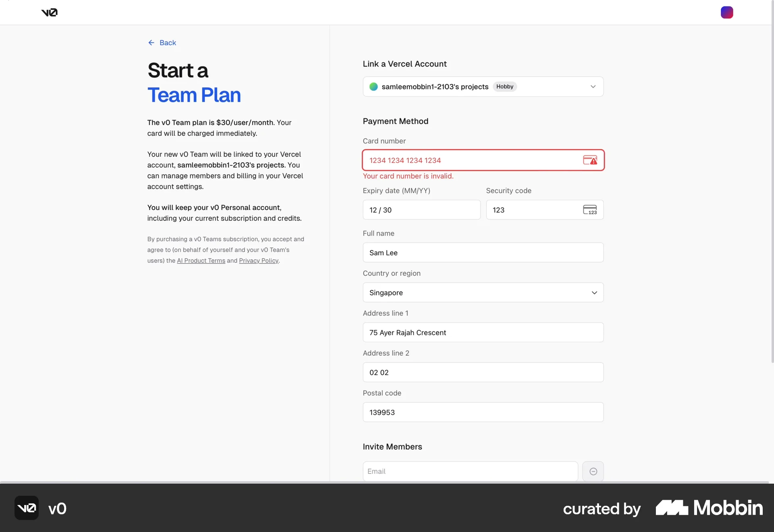Viewport: 774px width, 532px height.
Task: Click the Postal code field
Action: pyautogui.click(x=483, y=412)
